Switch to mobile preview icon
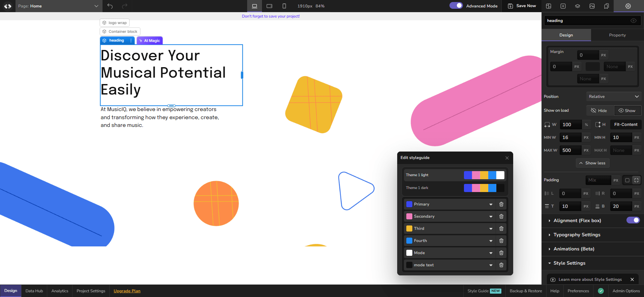The image size is (644, 297). 284,6
